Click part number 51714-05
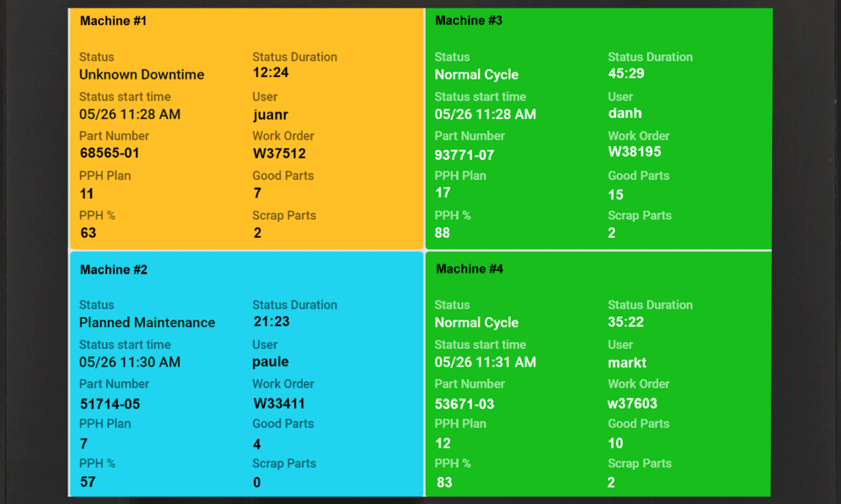The height and width of the screenshot is (504, 841). 110,404
